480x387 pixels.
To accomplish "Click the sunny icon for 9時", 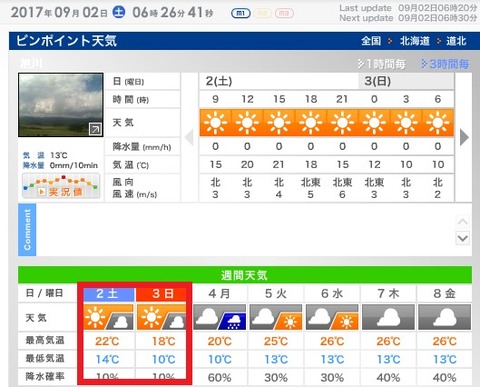I will pos(215,122).
